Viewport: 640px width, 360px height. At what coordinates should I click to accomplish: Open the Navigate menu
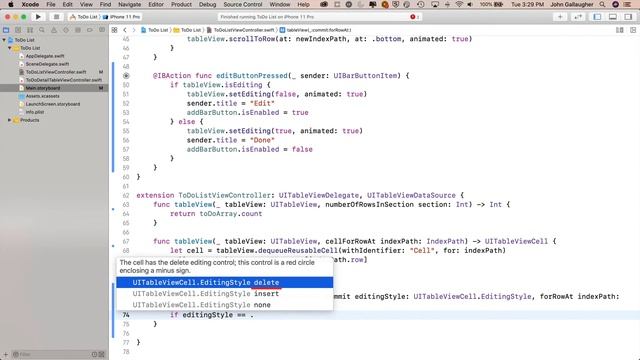(129, 4)
